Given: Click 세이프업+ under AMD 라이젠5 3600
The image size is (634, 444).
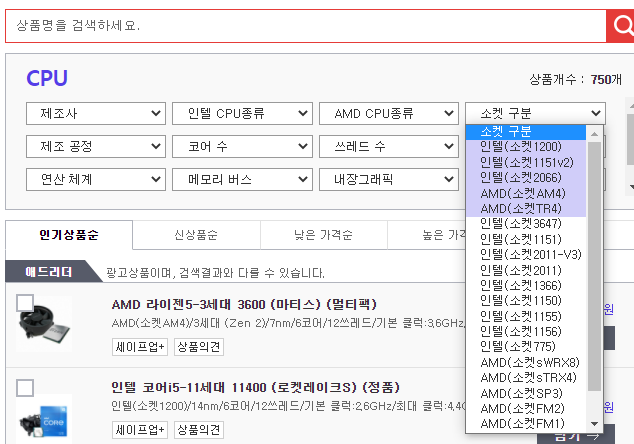Looking at the screenshot, I should pos(140,347).
